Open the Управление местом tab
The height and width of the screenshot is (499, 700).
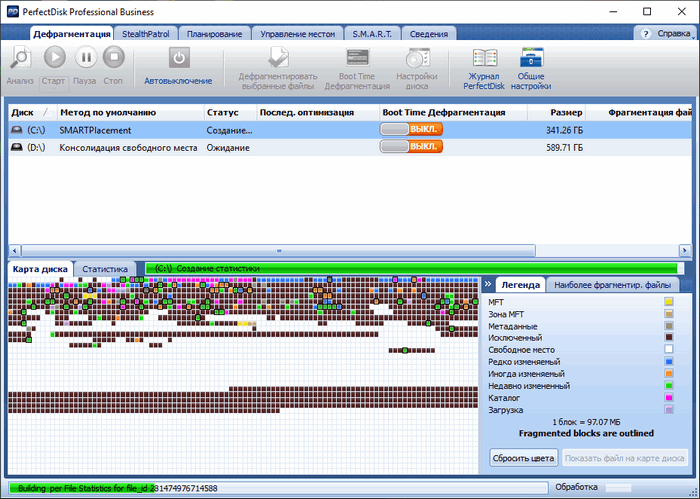click(x=297, y=34)
